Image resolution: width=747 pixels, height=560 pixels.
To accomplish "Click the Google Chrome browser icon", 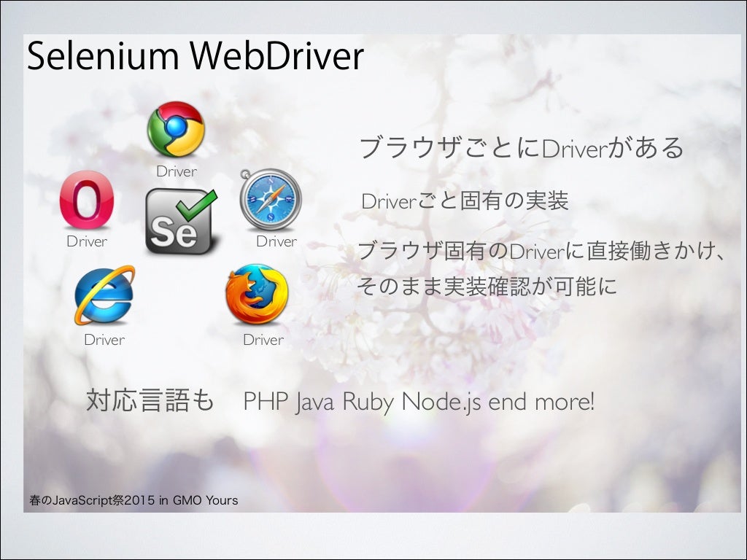I will click(176, 129).
